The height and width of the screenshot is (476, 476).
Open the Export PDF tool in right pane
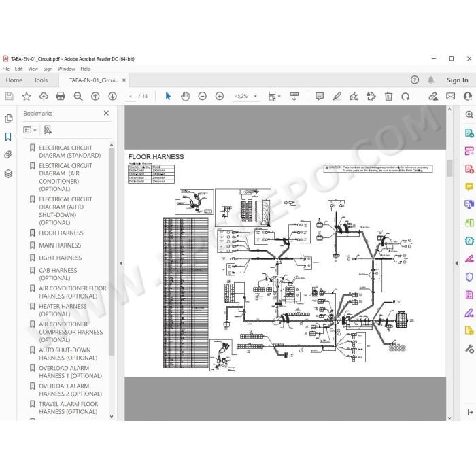[x=469, y=133]
